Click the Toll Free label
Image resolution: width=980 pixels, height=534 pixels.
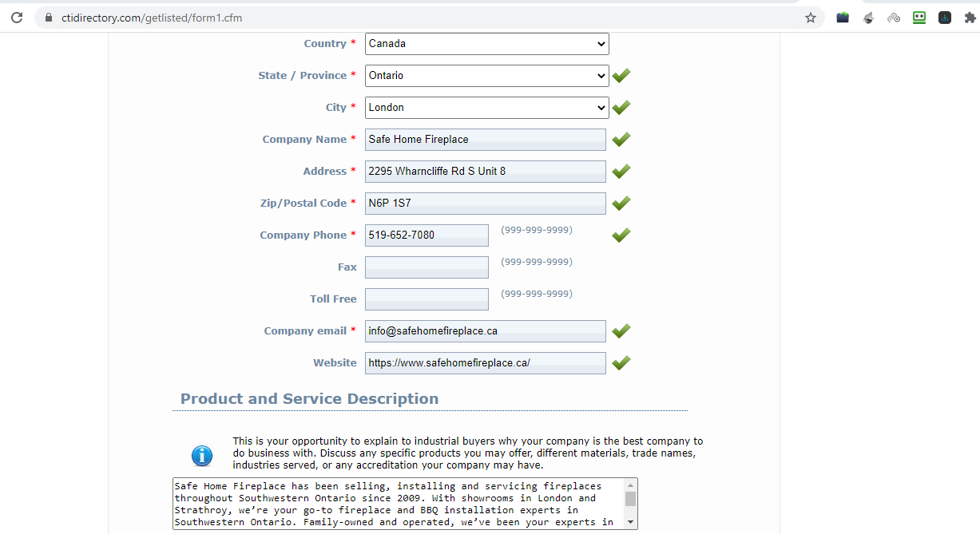click(x=333, y=299)
